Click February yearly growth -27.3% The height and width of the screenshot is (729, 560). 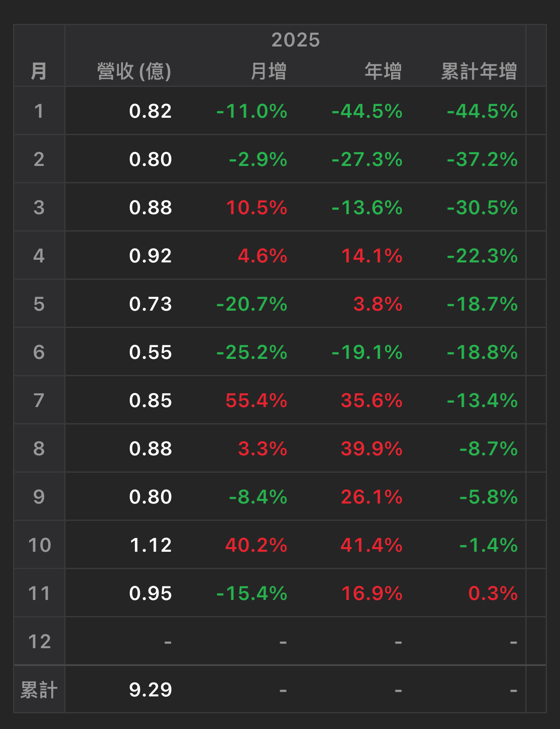[367, 159]
